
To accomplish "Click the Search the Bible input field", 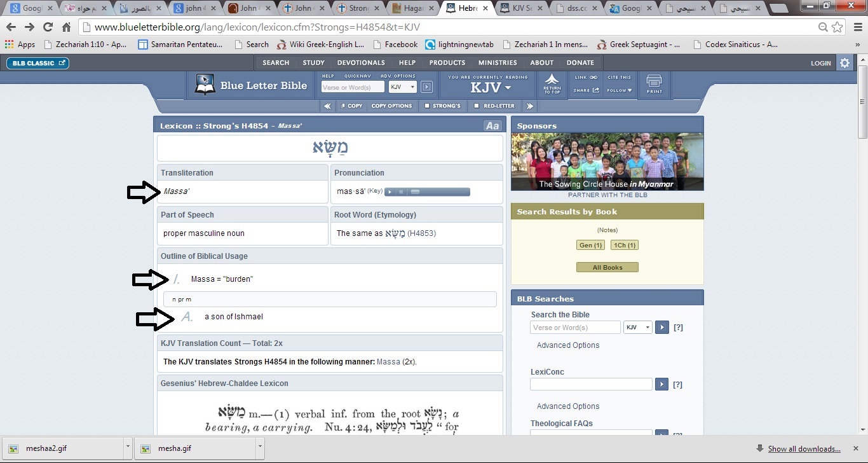I will (575, 328).
